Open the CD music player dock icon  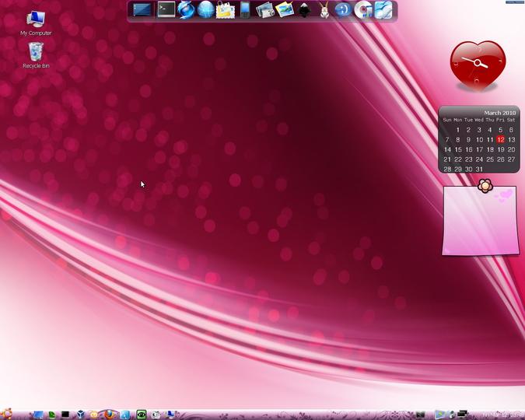tap(363, 10)
